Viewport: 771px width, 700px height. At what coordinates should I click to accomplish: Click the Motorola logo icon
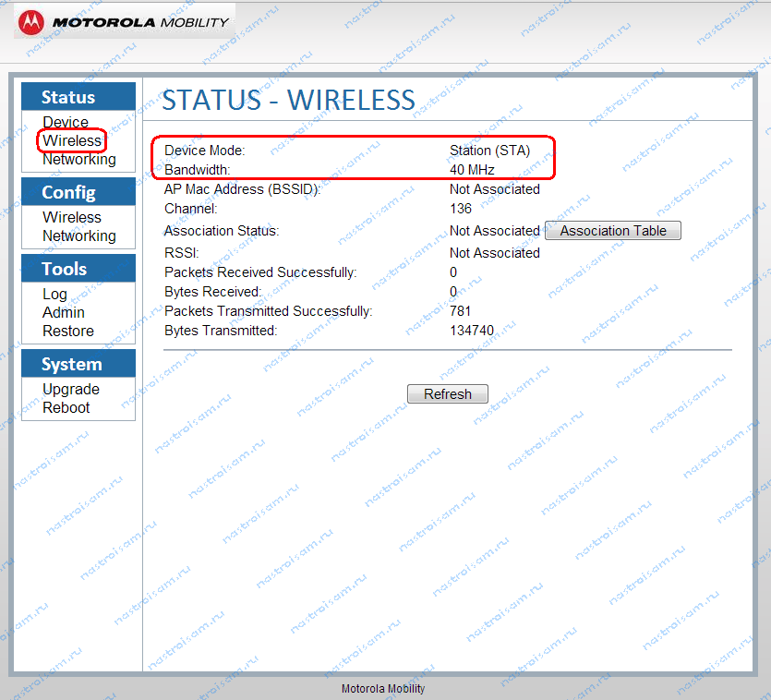pyautogui.click(x=32, y=22)
